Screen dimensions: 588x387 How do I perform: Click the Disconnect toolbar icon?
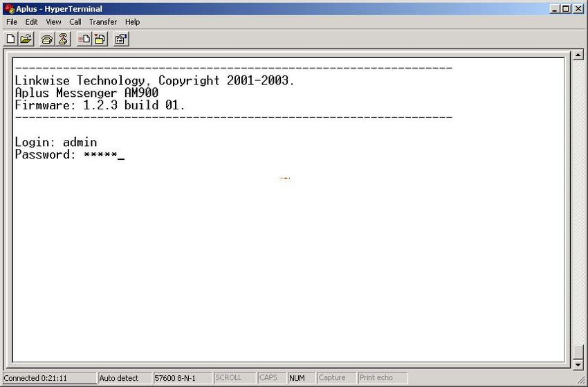pyautogui.click(x=63, y=39)
